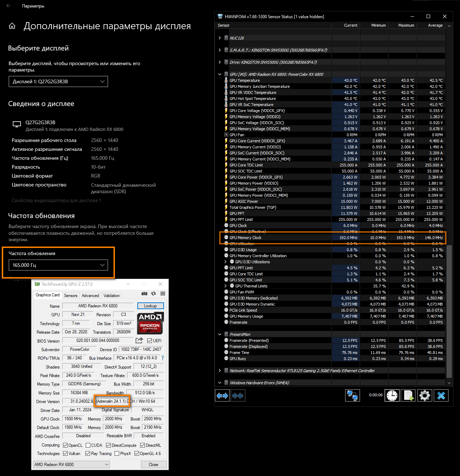Expand the Network RealTek group
460x476 pixels.
coord(220,371)
